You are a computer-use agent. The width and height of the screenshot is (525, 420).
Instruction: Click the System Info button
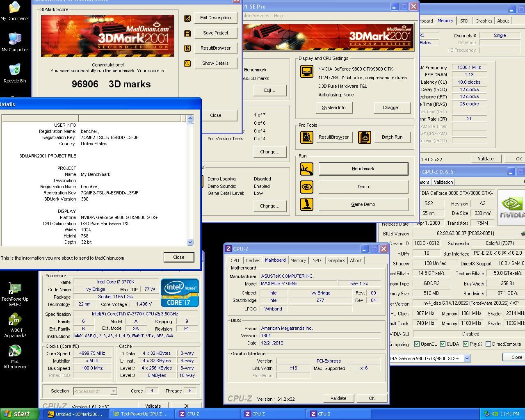tap(334, 107)
